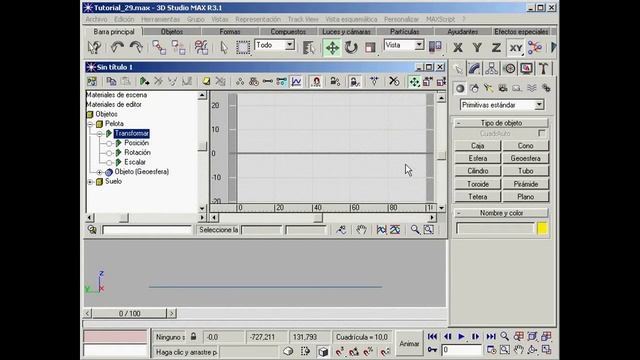Open the Primitivas estándar dropdown

539,105
